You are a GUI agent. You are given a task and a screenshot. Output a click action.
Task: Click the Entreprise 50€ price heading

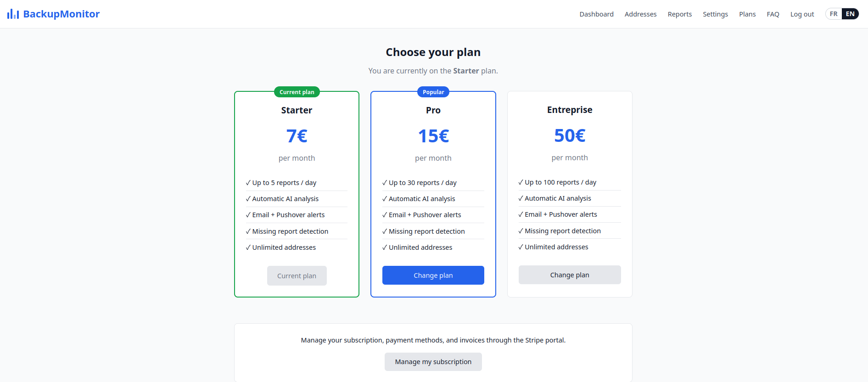coord(570,135)
